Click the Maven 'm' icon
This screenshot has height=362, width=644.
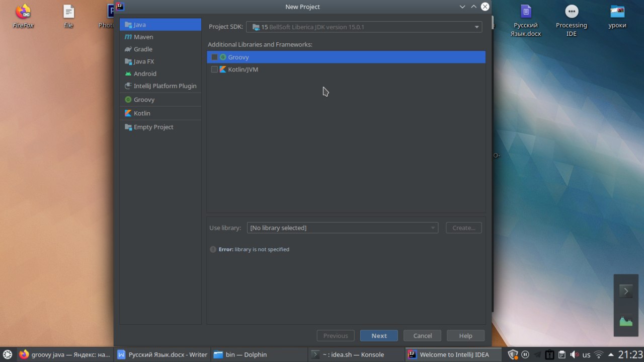pos(128,37)
